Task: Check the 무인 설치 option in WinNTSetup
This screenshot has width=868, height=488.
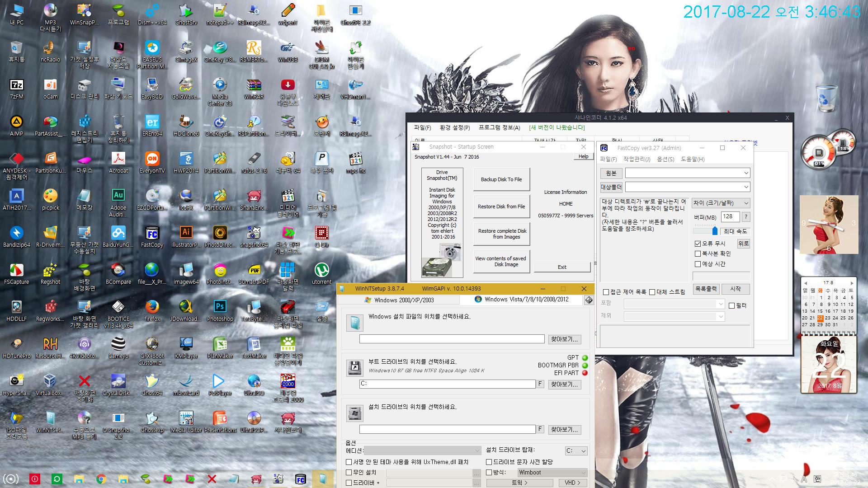Action: click(x=349, y=472)
